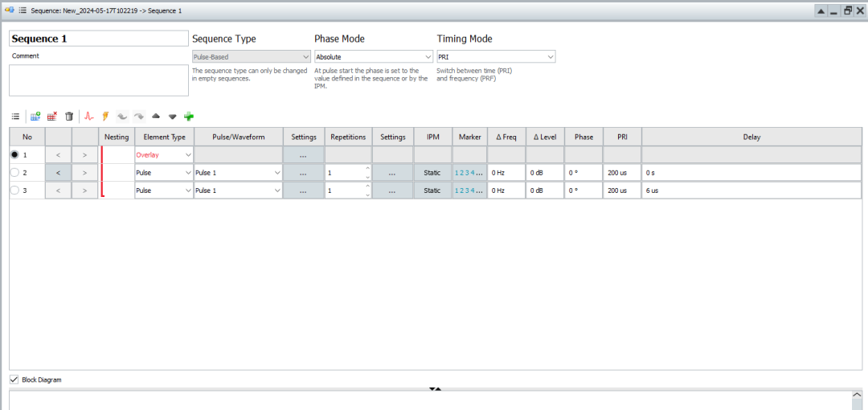Select the radio button for row 2
This screenshot has width=868, height=410.
pyautogui.click(x=14, y=173)
